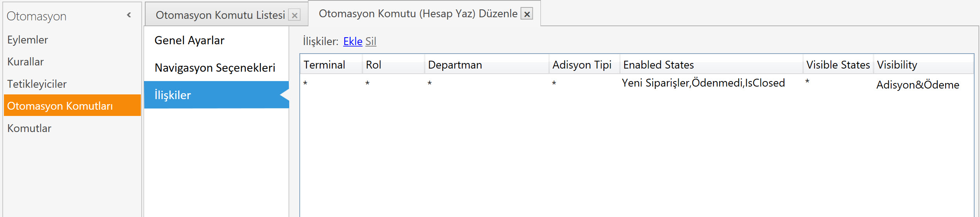Switch to Otomasyon Komutu Listesi tab
Image resolution: width=980 pixels, height=217 pixels.
220,15
